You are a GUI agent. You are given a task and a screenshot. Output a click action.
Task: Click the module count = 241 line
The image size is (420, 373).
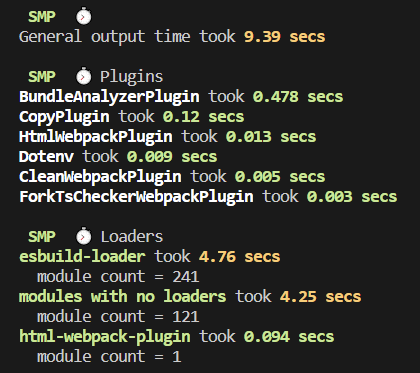point(118,277)
